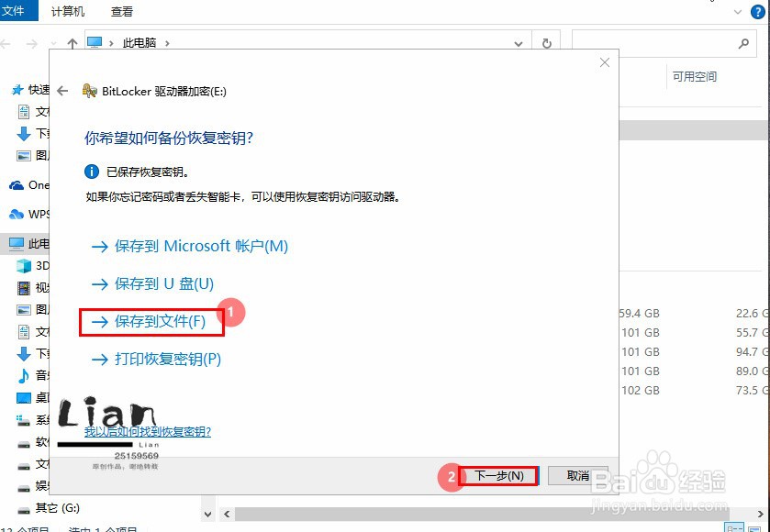
Task: Open the address bar dropdown arrow
Action: (518, 42)
